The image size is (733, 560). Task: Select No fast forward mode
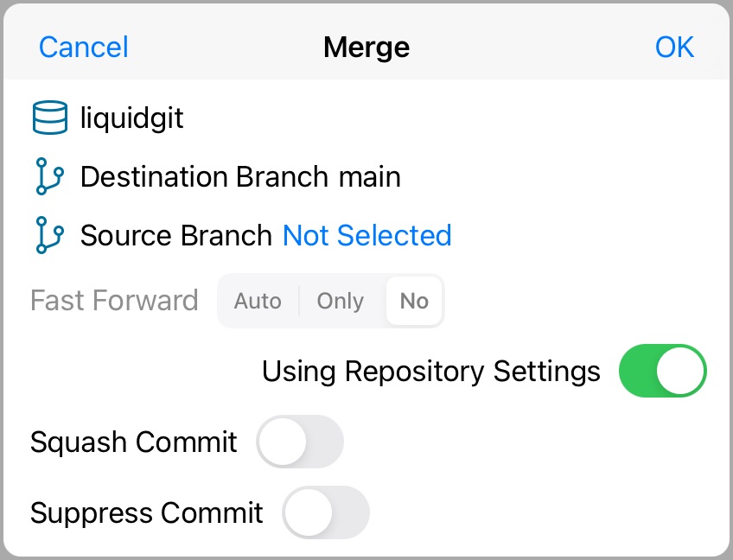coord(413,301)
